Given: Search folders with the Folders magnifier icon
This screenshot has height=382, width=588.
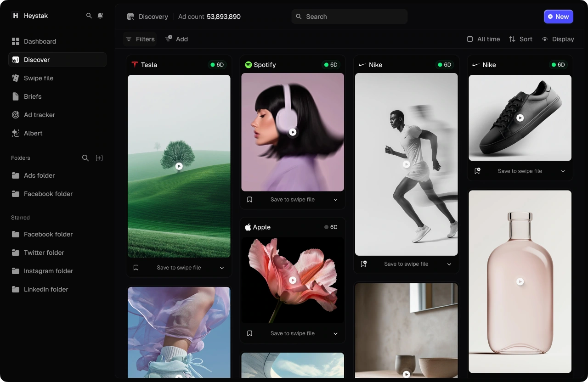Looking at the screenshot, I should 85,158.
